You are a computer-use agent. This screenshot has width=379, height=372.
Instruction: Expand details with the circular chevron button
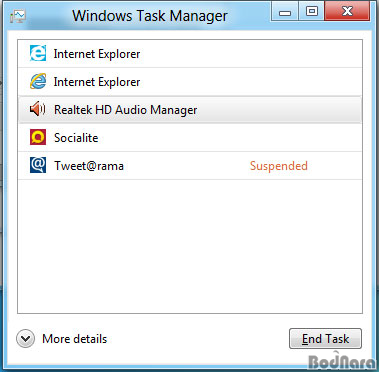[25, 339]
